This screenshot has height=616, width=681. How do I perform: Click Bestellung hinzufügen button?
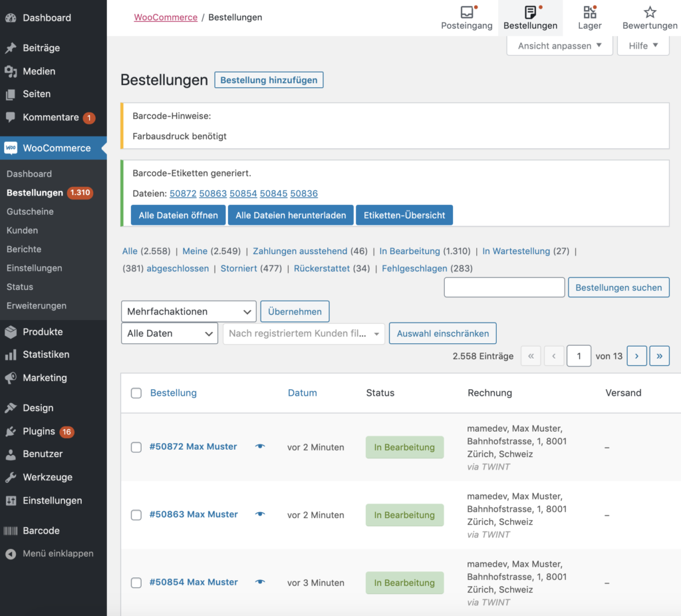click(x=269, y=80)
